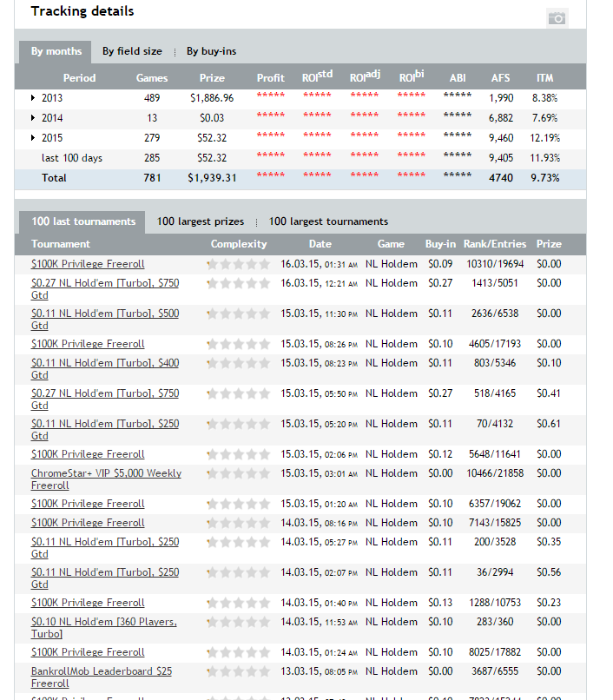Switch to By field size tab
613x700 pixels.
[x=132, y=51]
